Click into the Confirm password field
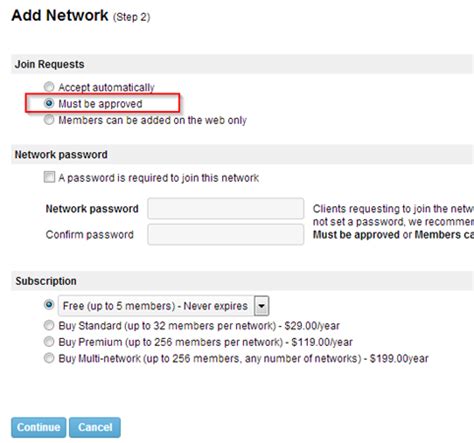This screenshot has height=443, width=474. 226,234
